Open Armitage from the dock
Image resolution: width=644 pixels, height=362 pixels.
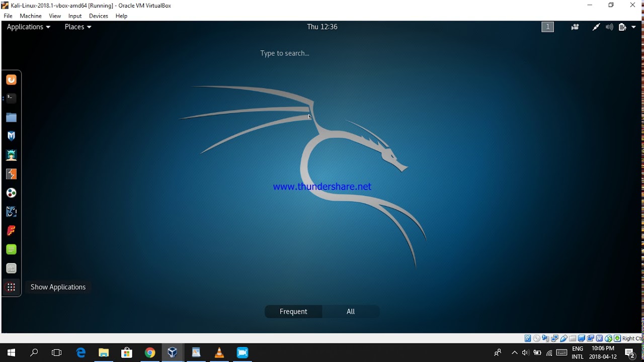11,155
